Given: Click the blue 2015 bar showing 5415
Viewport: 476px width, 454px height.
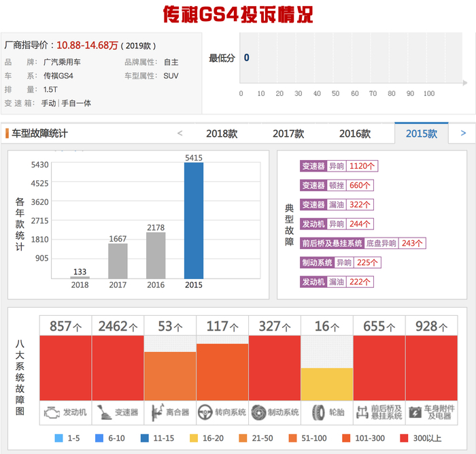Looking at the screenshot, I should click(194, 221).
